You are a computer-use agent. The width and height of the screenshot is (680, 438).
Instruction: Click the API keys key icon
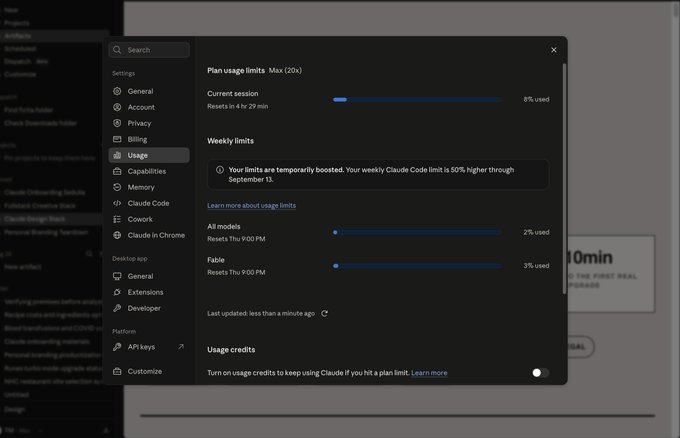[x=117, y=347]
